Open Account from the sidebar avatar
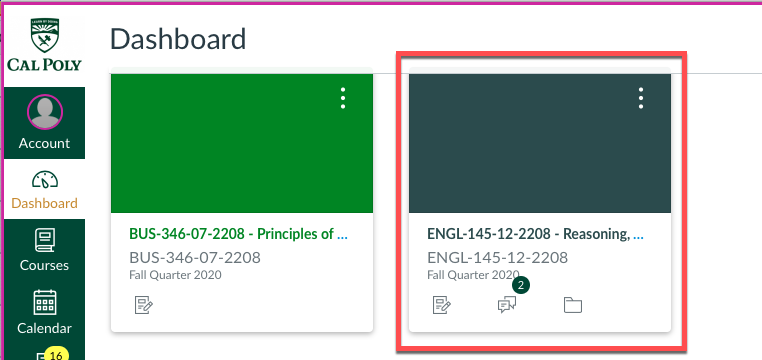762x360 pixels. (45, 112)
